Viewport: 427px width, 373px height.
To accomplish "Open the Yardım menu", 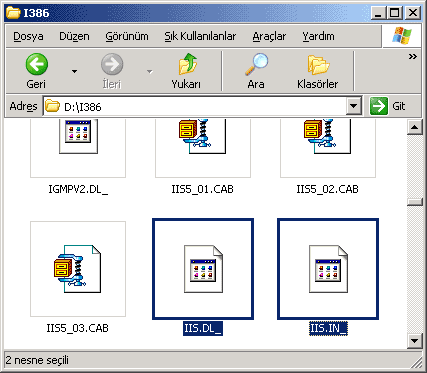I will (x=318, y=36).
